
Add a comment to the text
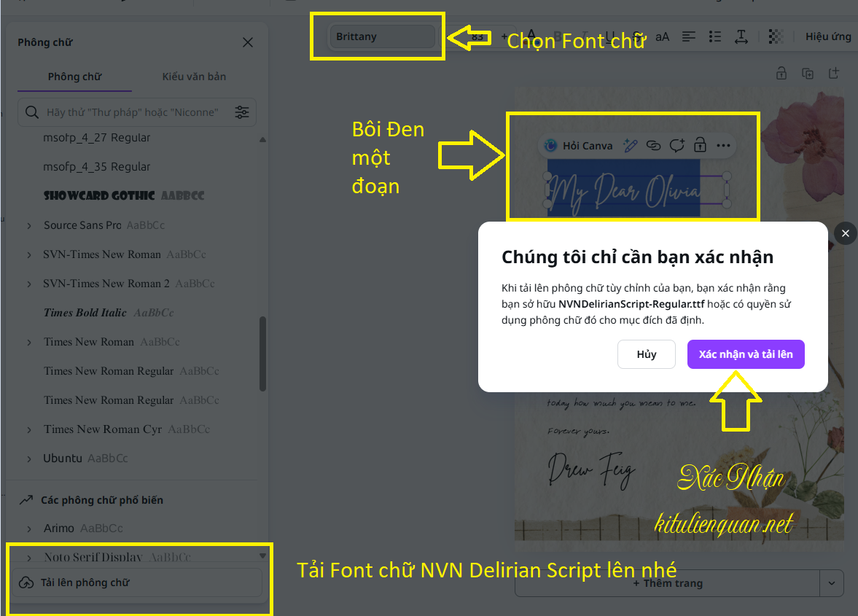click(677, 146)
